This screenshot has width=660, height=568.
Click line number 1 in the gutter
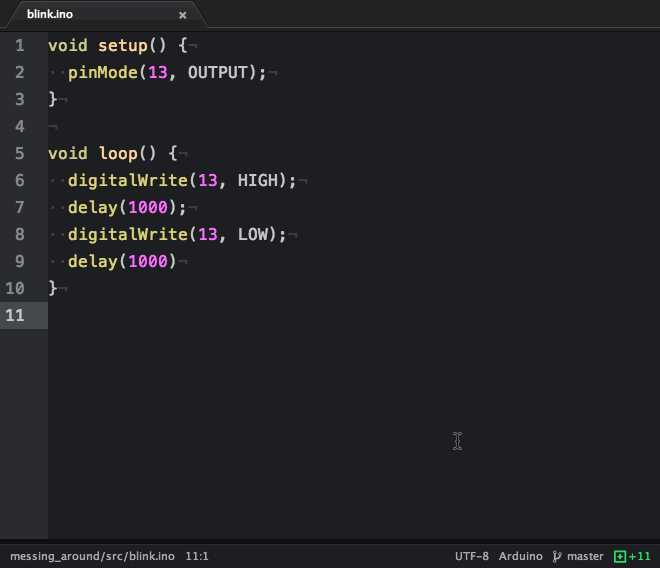point(20,45)
